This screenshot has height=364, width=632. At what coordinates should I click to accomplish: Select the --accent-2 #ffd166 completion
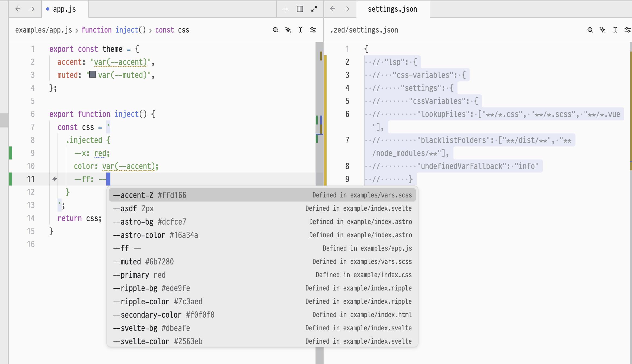(262, 195)
